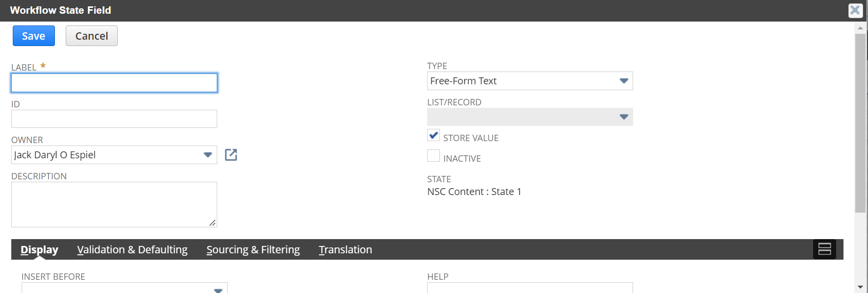The height and width of the screenshot is (293, 868).
Task: Uncheck the Store Value checkbox
Action: [x=434, y=135]
